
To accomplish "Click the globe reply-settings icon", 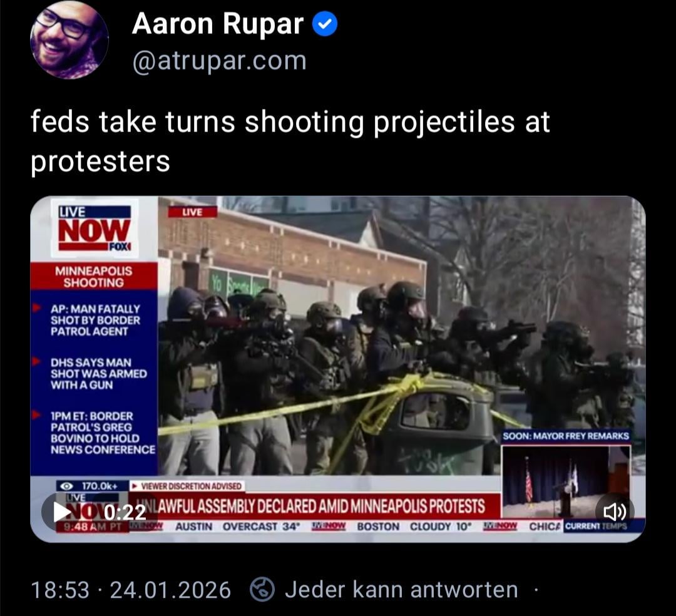I will point(262,589).
